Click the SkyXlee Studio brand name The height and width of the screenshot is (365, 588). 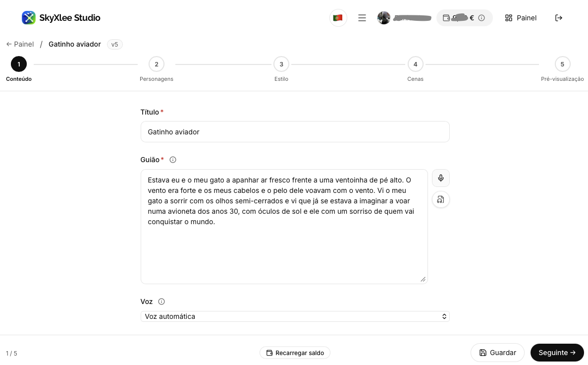70,18
